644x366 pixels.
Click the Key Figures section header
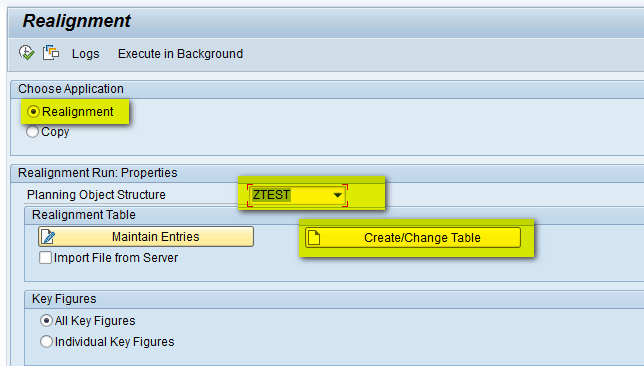[64, 299]
